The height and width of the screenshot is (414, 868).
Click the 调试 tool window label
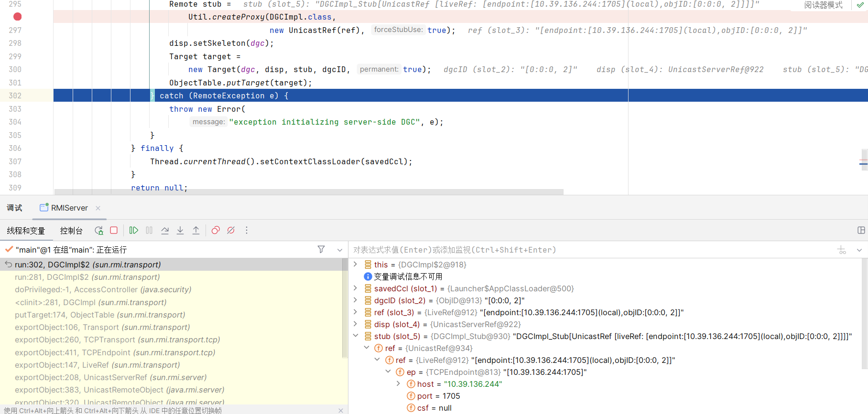click(x=14, y=208)
